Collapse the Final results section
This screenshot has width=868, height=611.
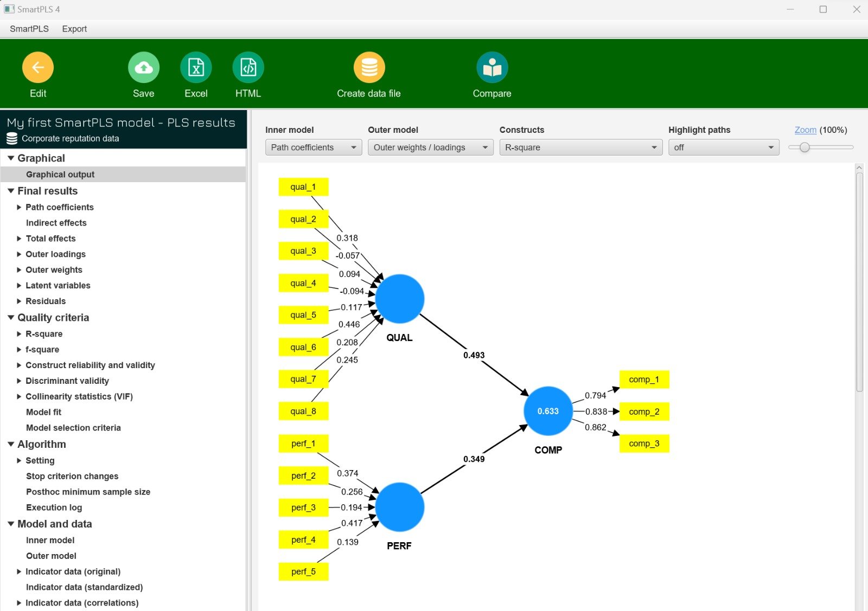pos(11,191)
